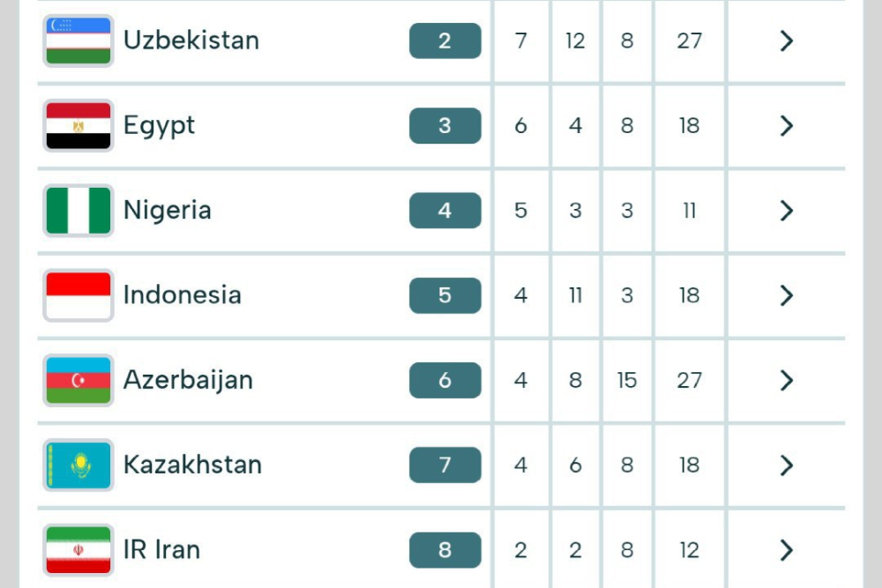Click Indonesia's rank 5 badge
882x588 pixels.
click(x=445, y=295)
